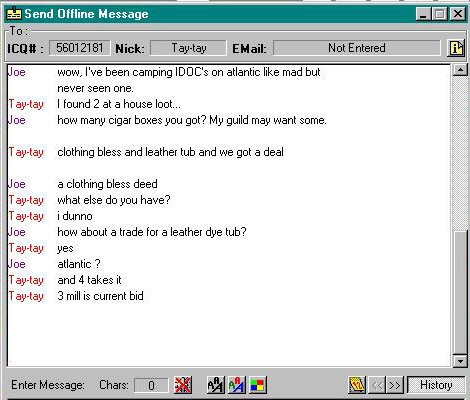The image size is (470, 400).
Task: Click the crossed-out red X icon next to Chars
Action: 183,385
